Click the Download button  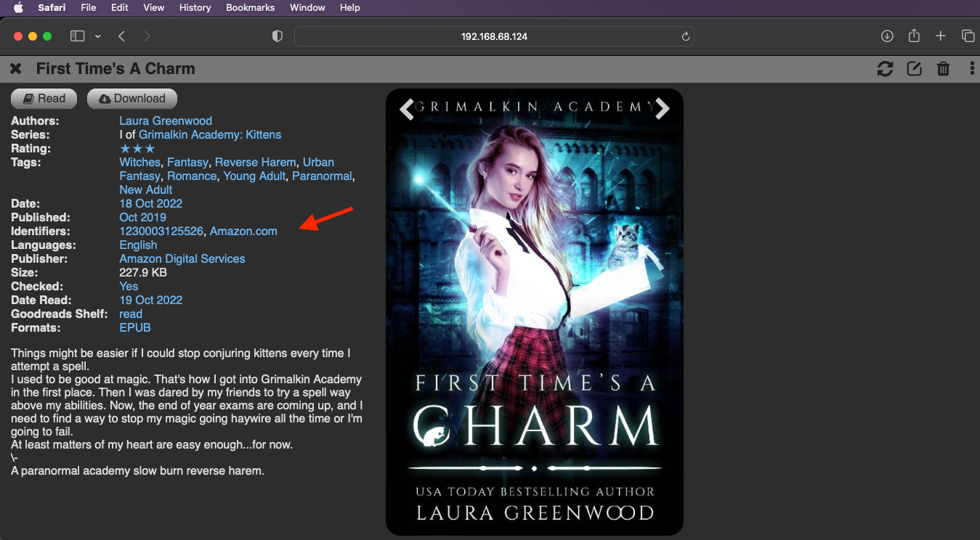(x=132, y=99)
